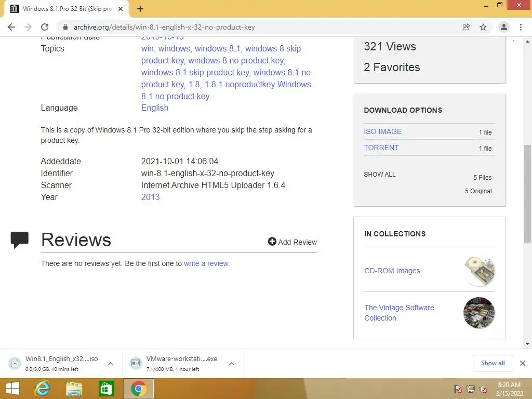Open the 2013 year link
The width and height of the screenshot is (532, 399).
pyautogui.click(x=150, y=197)
